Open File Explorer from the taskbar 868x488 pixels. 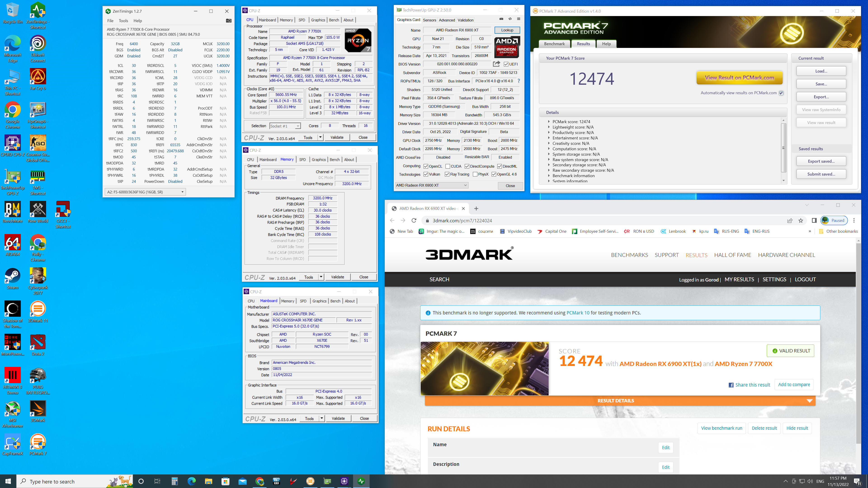coord(208,481)
